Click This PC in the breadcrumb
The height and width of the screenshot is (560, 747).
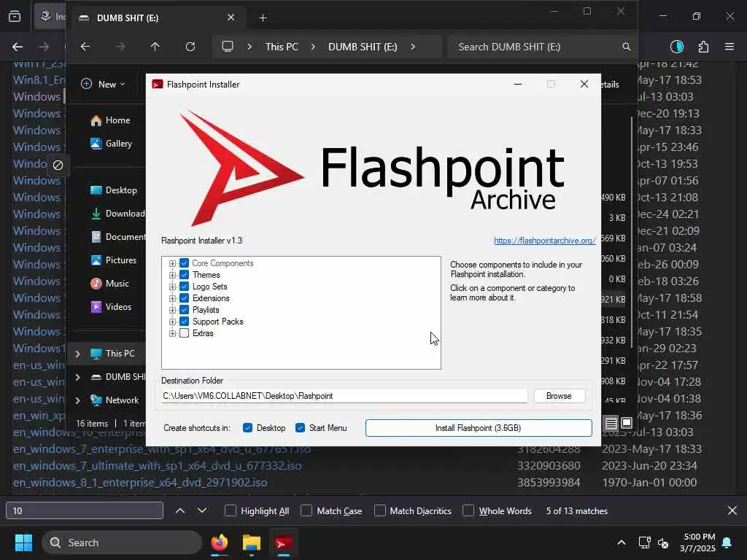pos(282,47)
